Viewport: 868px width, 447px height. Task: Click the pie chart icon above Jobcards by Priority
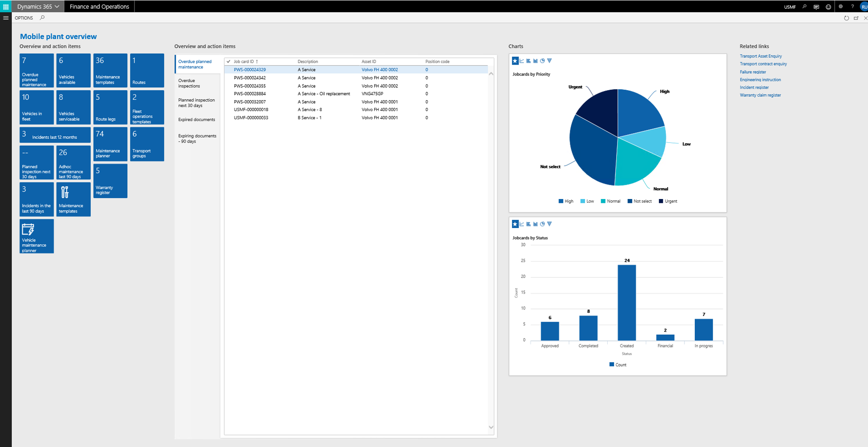coord(542,61)
